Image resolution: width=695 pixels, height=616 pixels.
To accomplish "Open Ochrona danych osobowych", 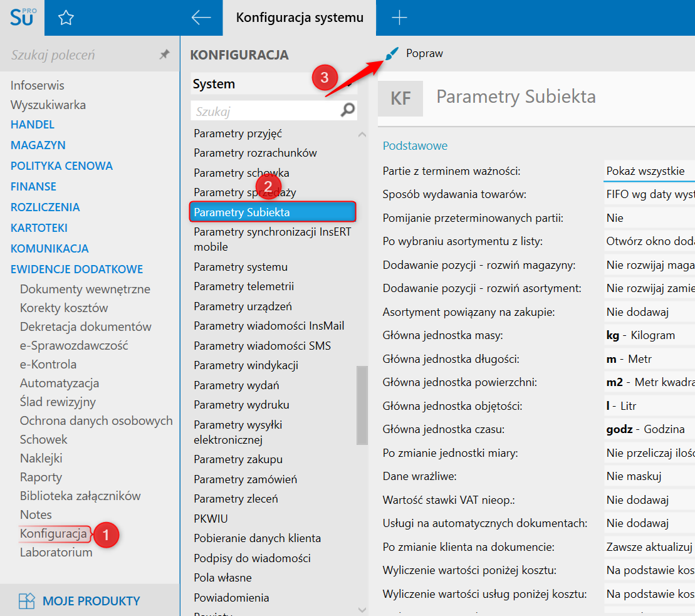I will tap(96, 421).
